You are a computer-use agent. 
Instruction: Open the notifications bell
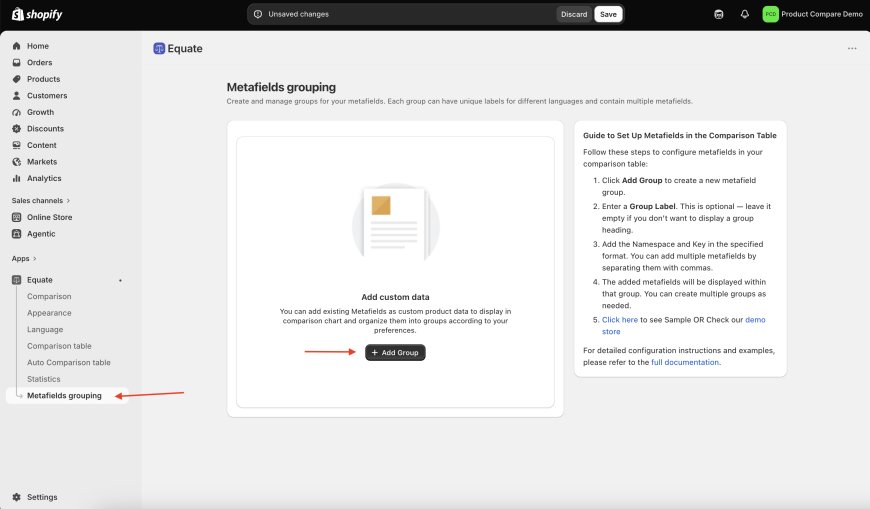pos(745,14)
